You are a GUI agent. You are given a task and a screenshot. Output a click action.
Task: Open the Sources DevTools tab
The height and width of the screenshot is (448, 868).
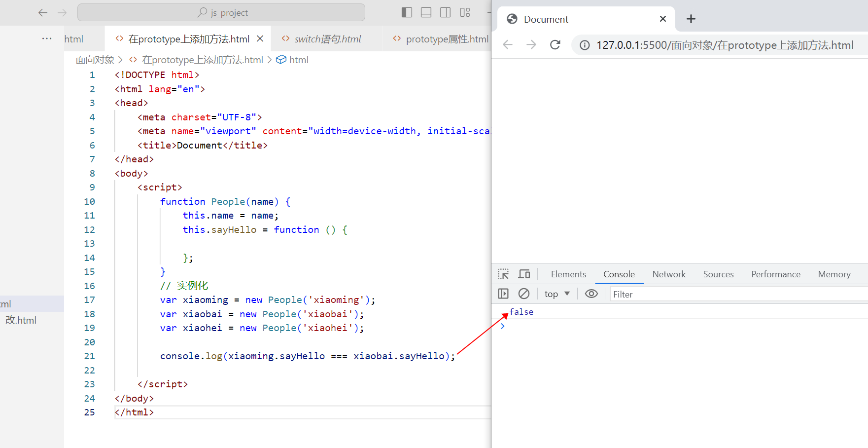[x=718, y=274]
